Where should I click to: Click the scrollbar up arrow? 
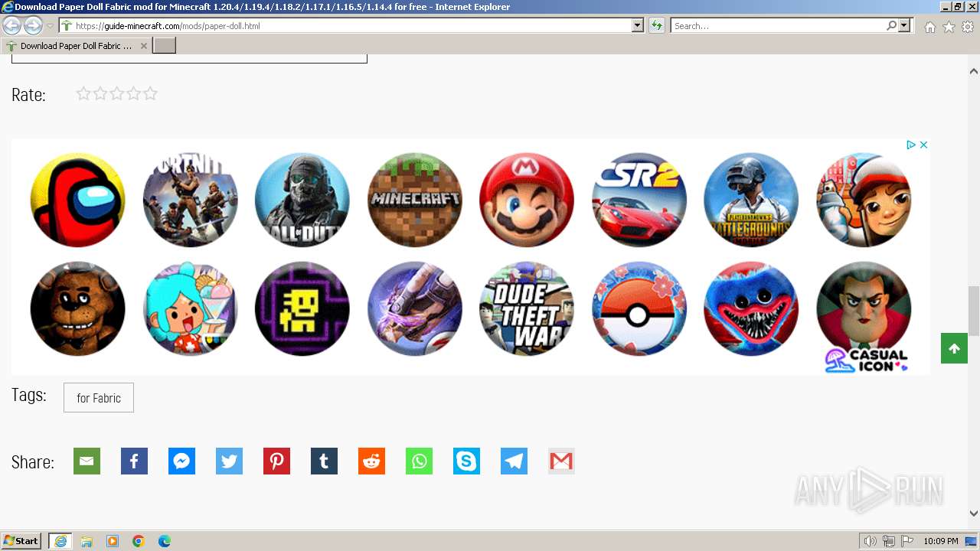974,71
